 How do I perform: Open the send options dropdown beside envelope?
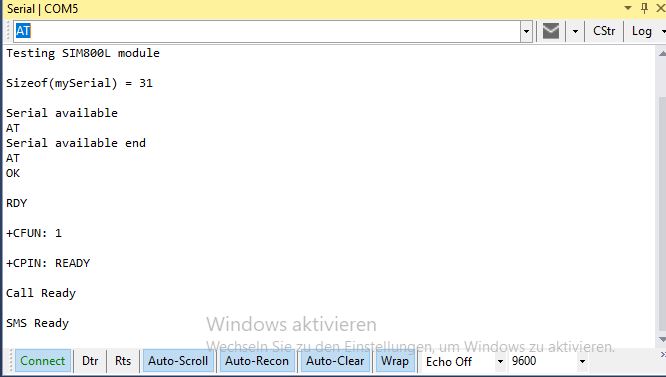pos(575,31)
